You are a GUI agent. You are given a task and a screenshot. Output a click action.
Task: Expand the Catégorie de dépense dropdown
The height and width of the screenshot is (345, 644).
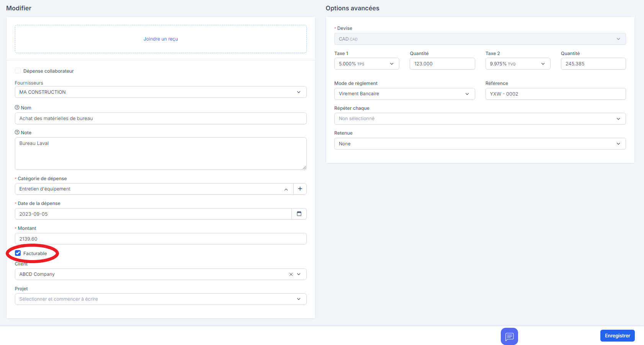154,189
